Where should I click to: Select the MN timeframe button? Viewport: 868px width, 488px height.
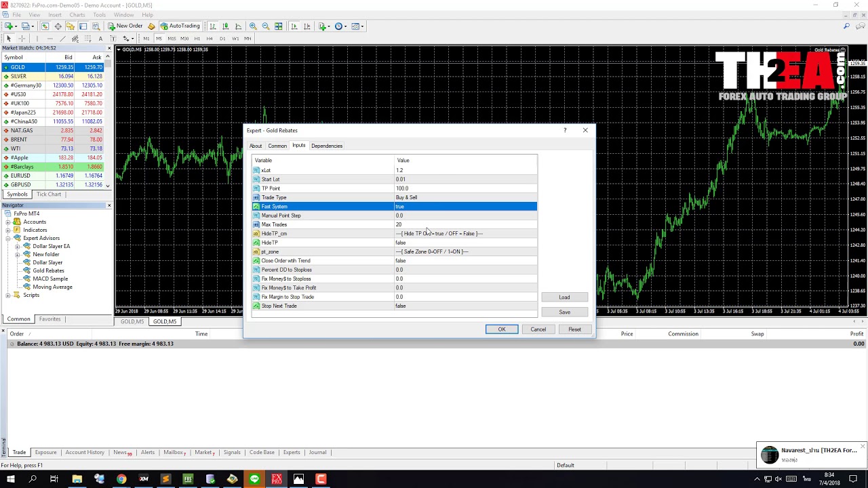[x=248, y=39]
